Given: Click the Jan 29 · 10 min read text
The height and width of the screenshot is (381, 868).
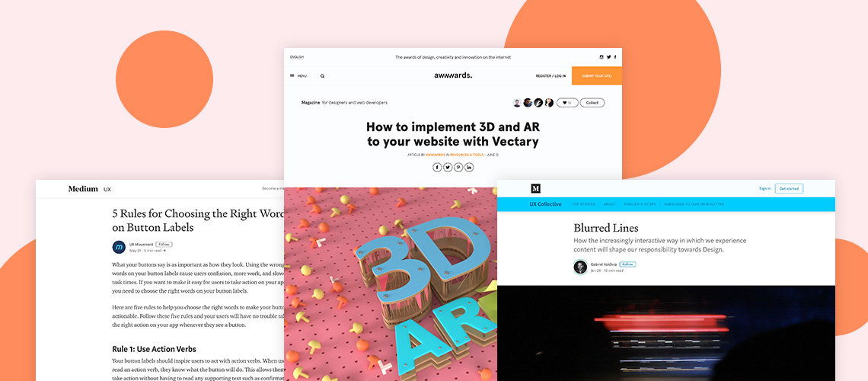Looking at the screenshot, I should coord(607,271).
